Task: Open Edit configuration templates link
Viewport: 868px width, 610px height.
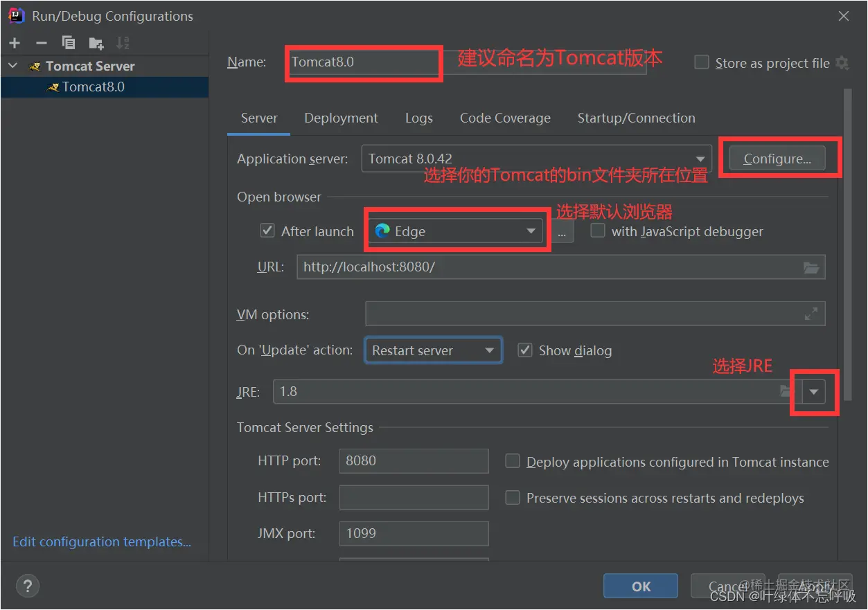Action: 102,541
